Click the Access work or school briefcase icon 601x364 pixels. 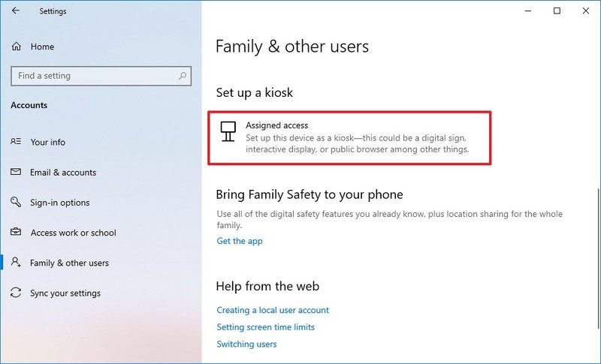point(16,232)
